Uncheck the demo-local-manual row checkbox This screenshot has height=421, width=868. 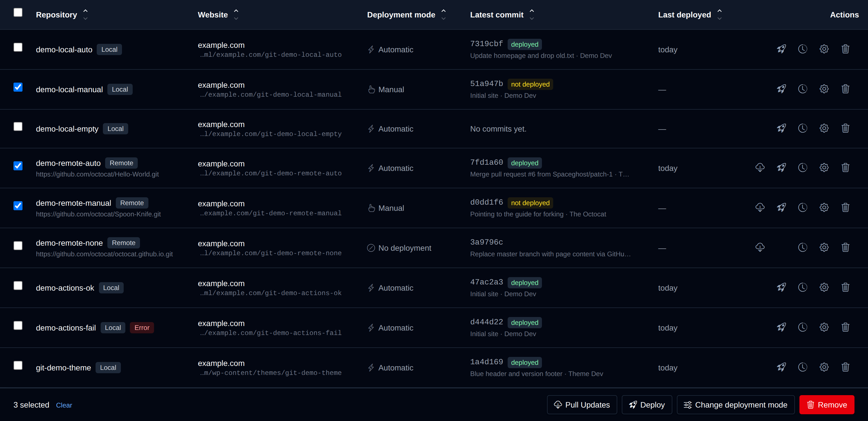point(18,87)
